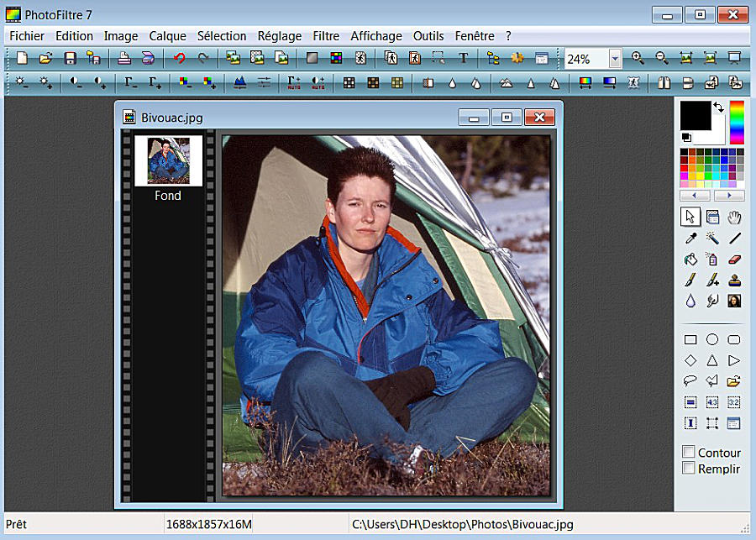The height and width of the screenshot is (540, 756).
Task: Open the Sélection menu
Action: click(222, 36)
